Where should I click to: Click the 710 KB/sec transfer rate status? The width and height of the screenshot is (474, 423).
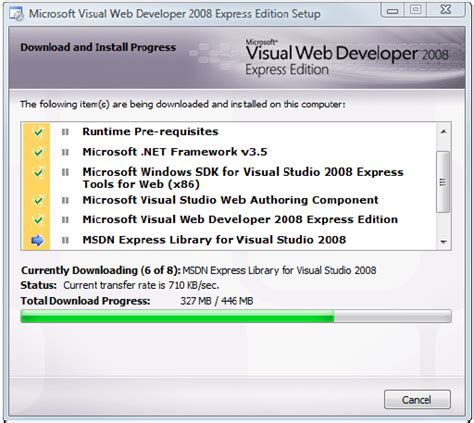141,285
